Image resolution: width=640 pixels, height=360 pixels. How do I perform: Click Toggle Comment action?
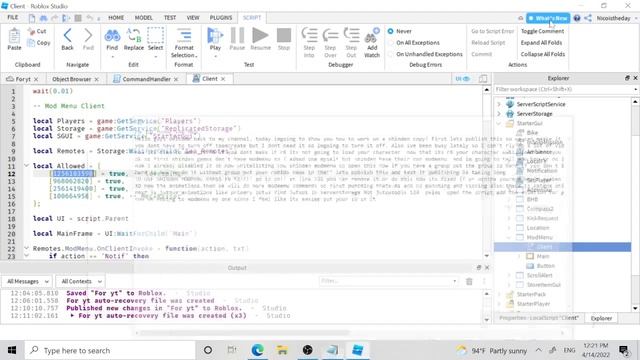click(542, 31)
